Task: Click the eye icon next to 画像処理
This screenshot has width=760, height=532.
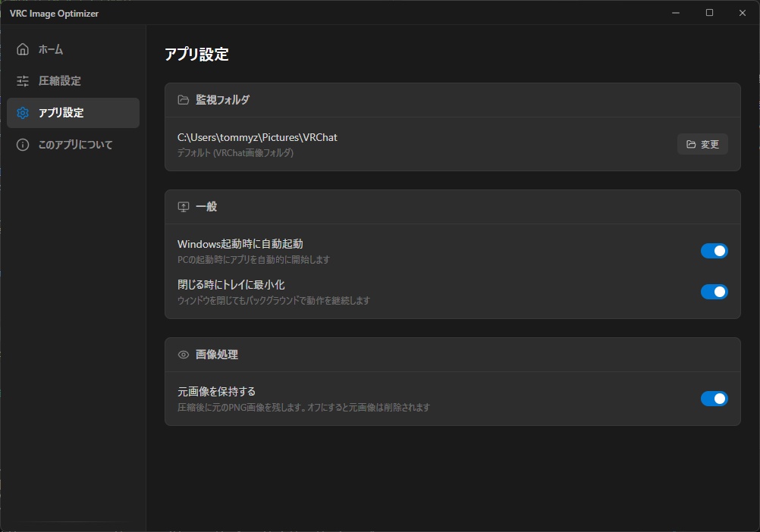Action: (184, 355)
